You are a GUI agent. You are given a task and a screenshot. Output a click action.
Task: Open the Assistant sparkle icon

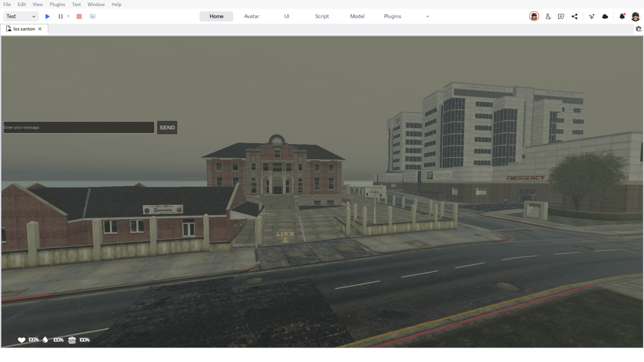pyautogui.click(x=592, y=16)
